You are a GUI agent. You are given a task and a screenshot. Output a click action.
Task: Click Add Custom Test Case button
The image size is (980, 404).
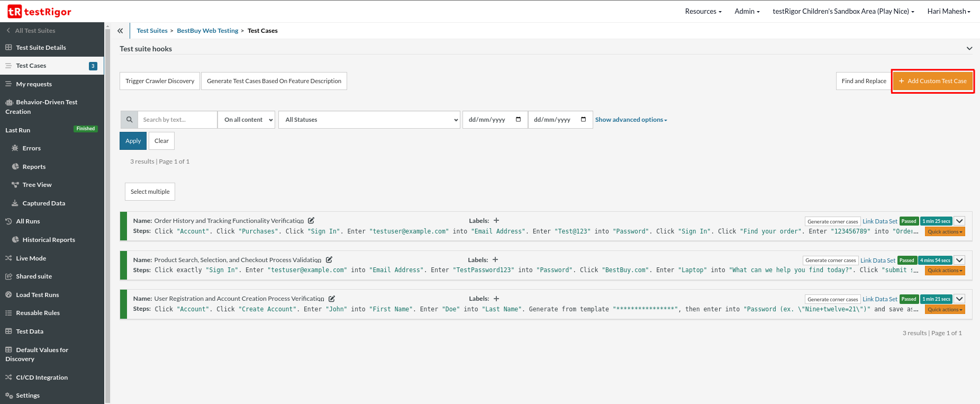(x=932, y=81)
